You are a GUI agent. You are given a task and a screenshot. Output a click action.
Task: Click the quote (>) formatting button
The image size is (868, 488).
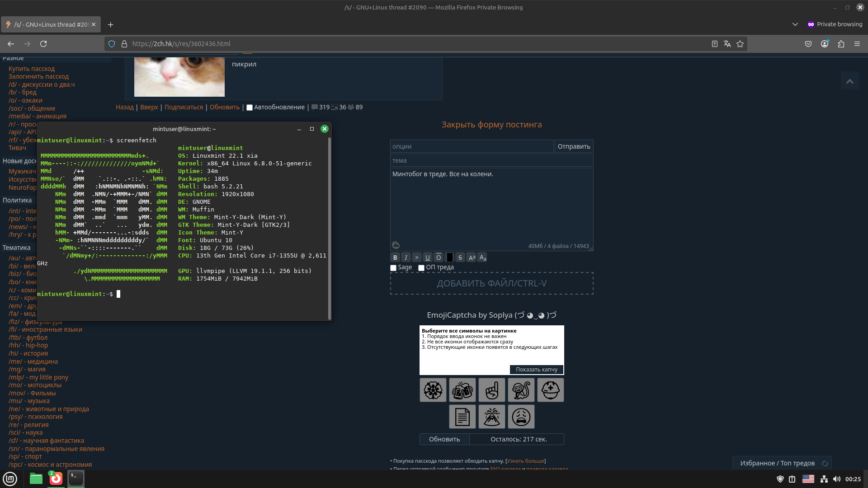point(417,258)
